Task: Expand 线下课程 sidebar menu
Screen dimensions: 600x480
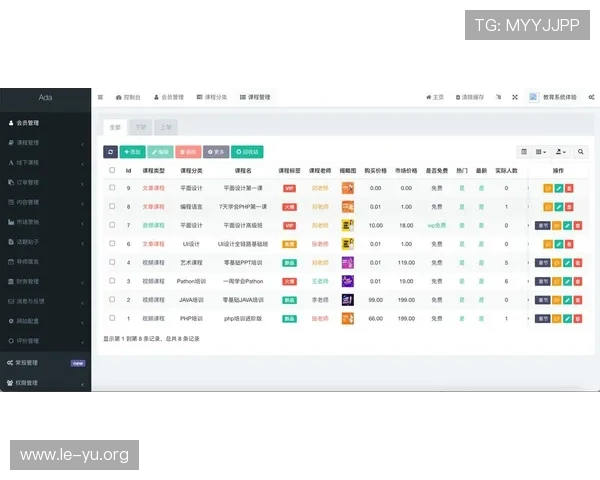Action: (46, 163)
